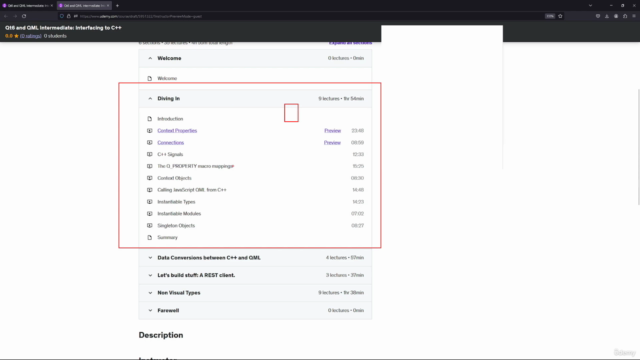This screenshot has height=360, width=640.
Task: Click document icon beside Summary
Action: click(x=150, y=237)
